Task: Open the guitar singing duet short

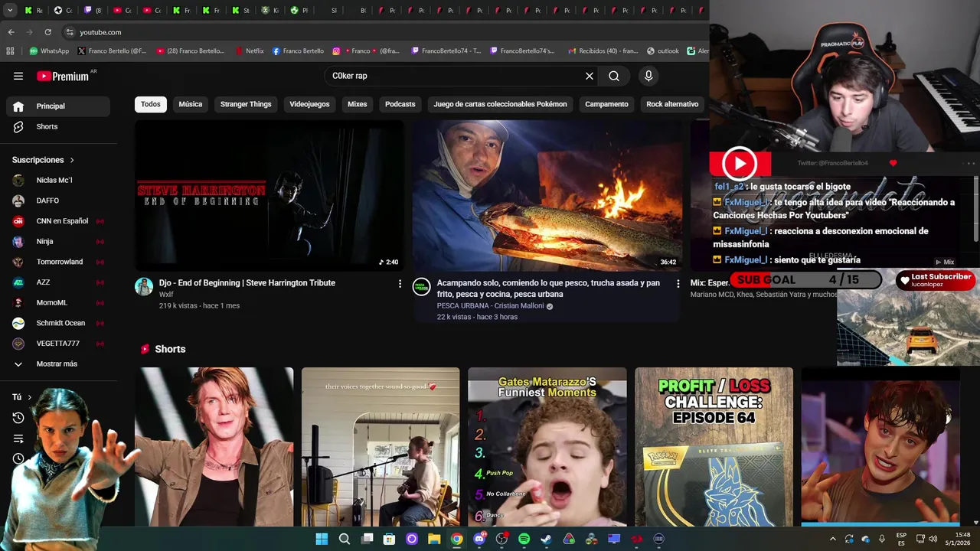Action: pos(381,447)
